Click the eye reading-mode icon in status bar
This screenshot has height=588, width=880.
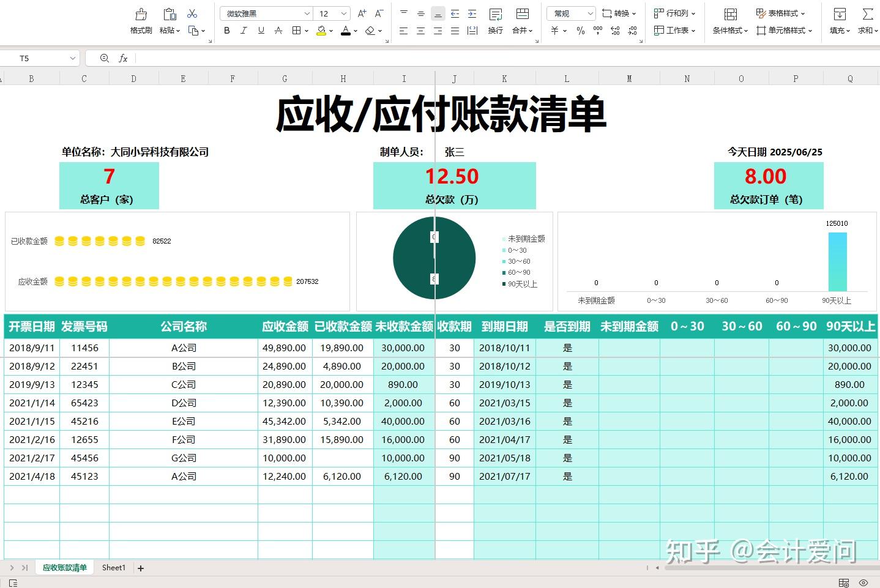pyautogui.click(x=863, y=582)
